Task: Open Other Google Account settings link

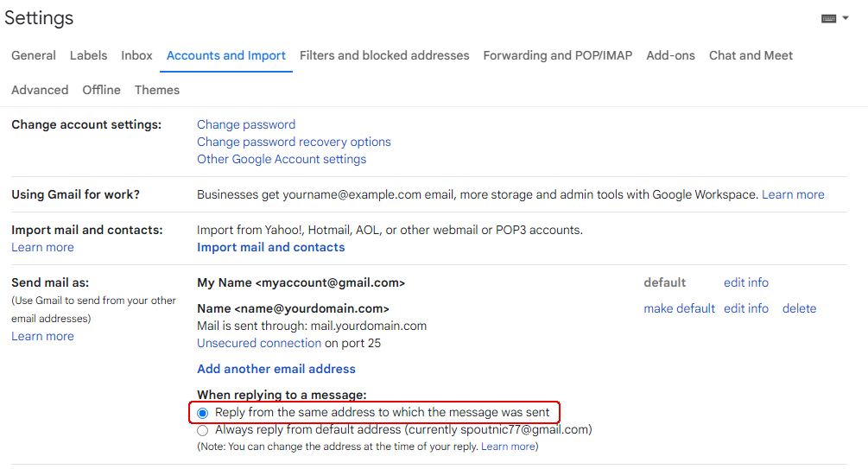Action: [282, 159]
